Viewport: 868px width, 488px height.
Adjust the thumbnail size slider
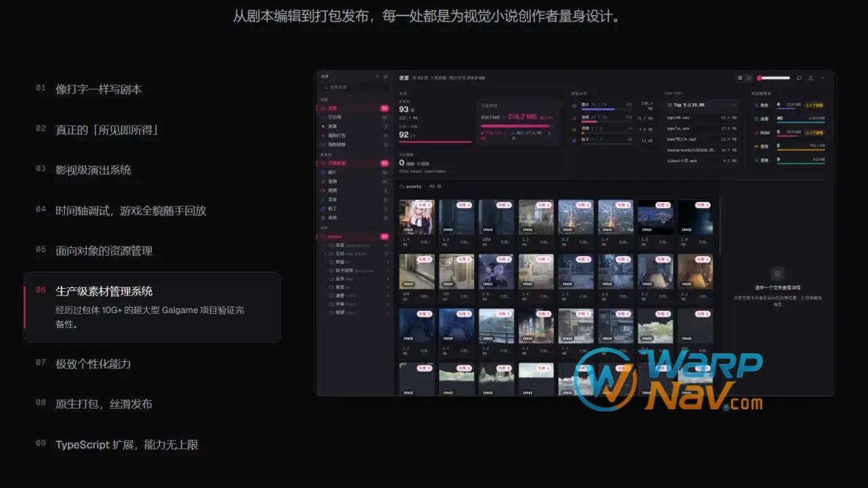(774, 78)
